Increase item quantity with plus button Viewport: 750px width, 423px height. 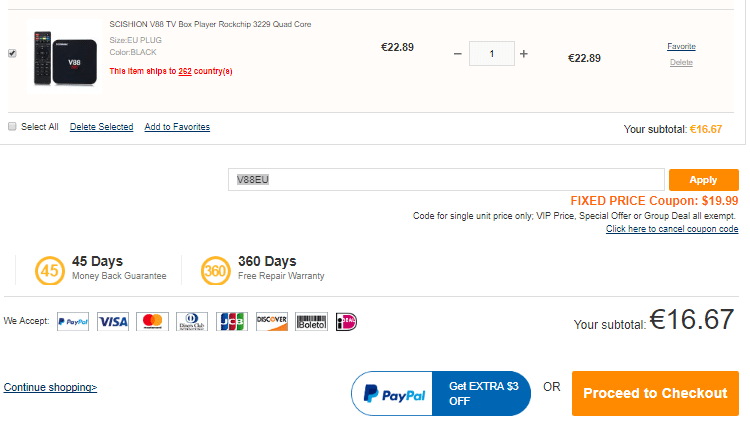(523, 54)
